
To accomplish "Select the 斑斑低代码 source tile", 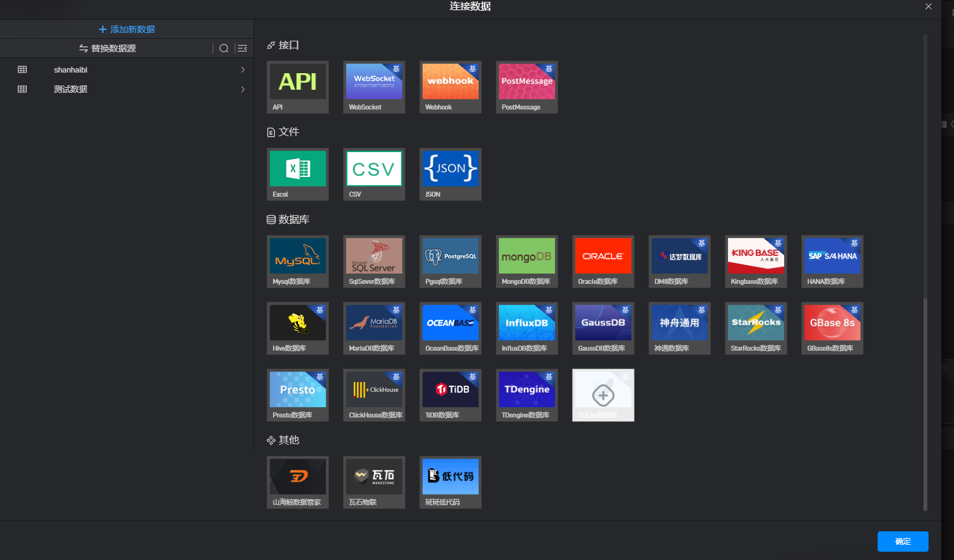I will pyautogui.click(x=451, y=482).
